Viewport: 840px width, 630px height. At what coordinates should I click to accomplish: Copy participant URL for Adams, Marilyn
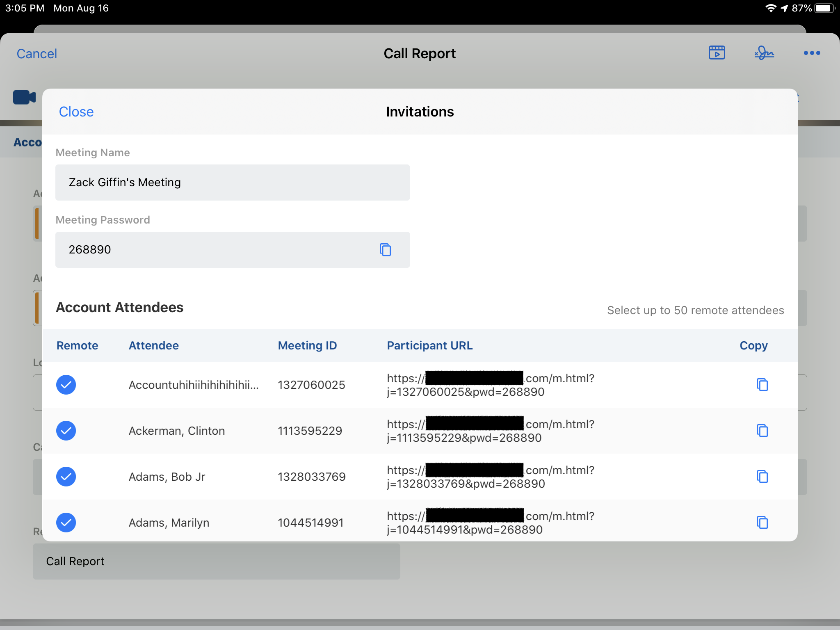point(762,523)
